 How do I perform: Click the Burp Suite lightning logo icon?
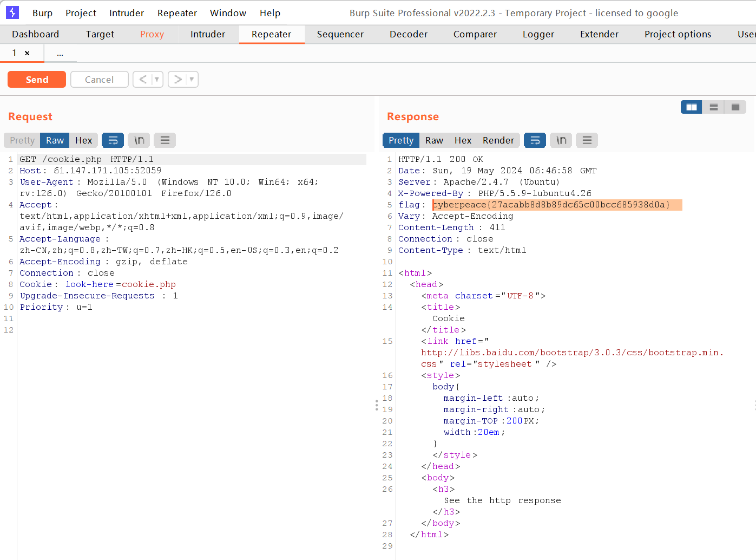click(12, 12)
